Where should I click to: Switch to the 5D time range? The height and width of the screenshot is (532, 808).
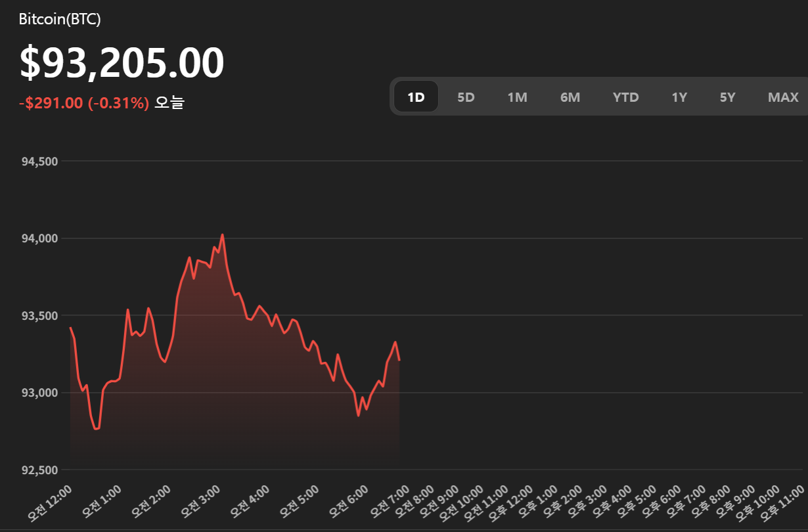coord(466,97)
